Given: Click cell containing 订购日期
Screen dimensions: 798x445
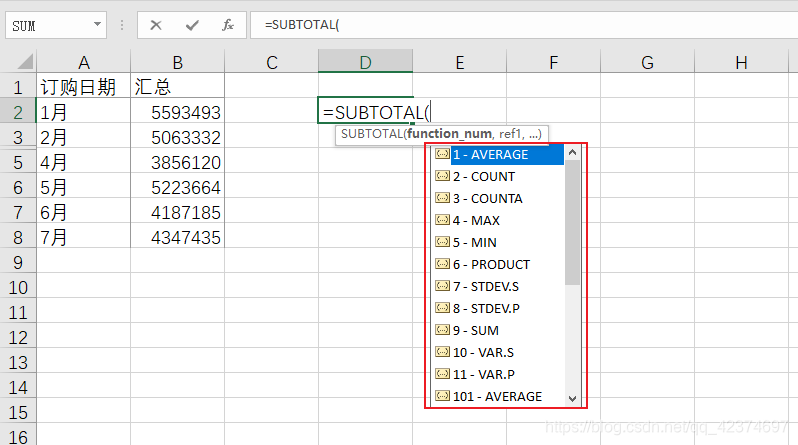Looking at the screenshot, I should pyautogui.click(x=83, y=86).
